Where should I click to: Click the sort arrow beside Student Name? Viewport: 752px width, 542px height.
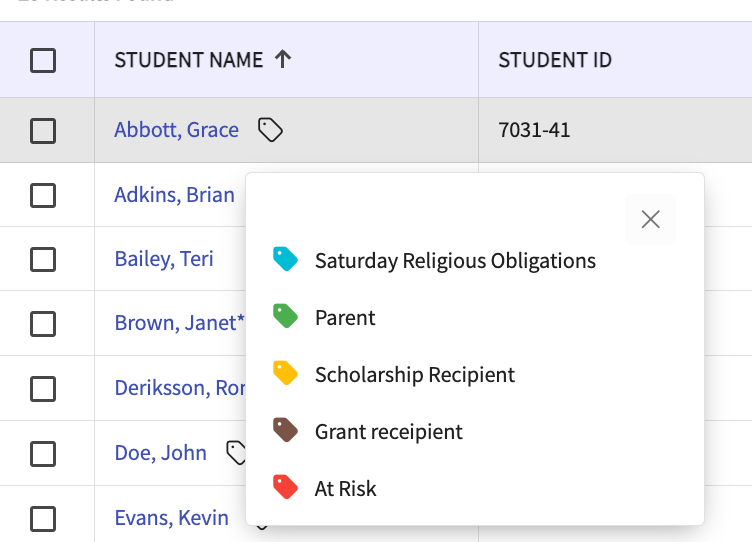click(x=283, y=60)
